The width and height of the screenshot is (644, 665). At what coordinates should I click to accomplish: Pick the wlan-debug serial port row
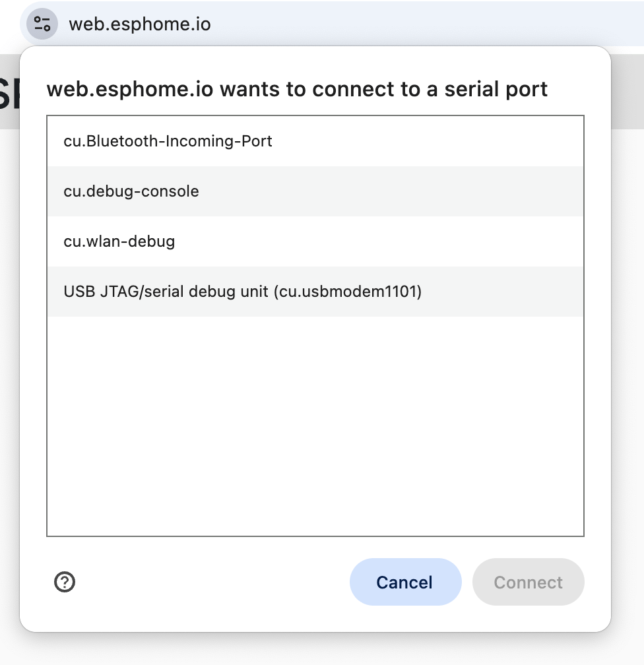click(x=315, y=241)
